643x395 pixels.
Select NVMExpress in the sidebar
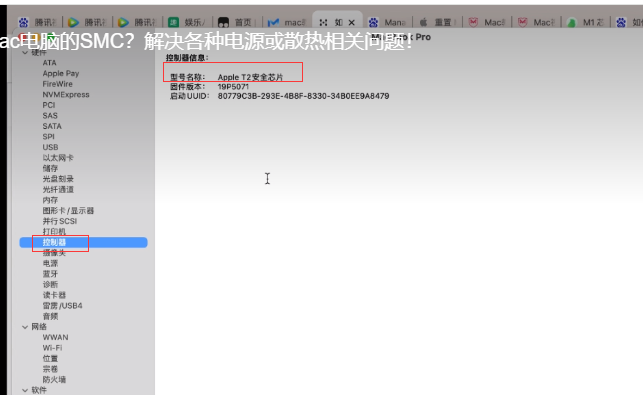point(66,95)
